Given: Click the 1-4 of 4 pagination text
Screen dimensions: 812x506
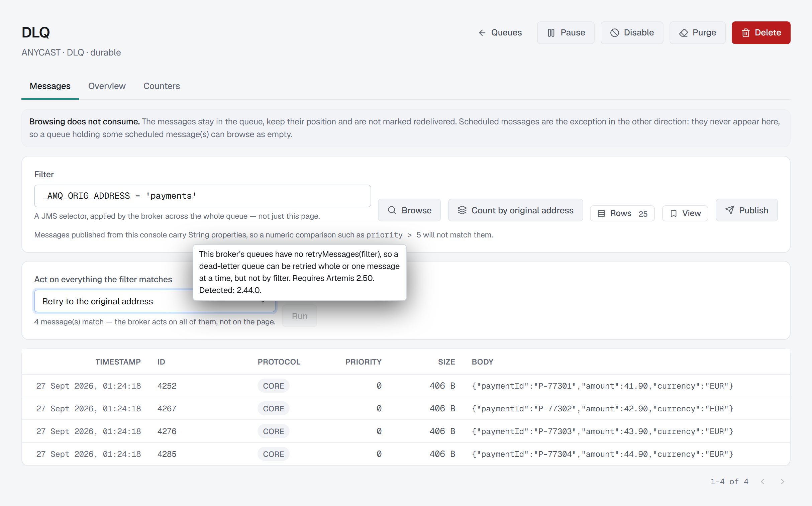Looking at the screenshot, I should 729,481.
